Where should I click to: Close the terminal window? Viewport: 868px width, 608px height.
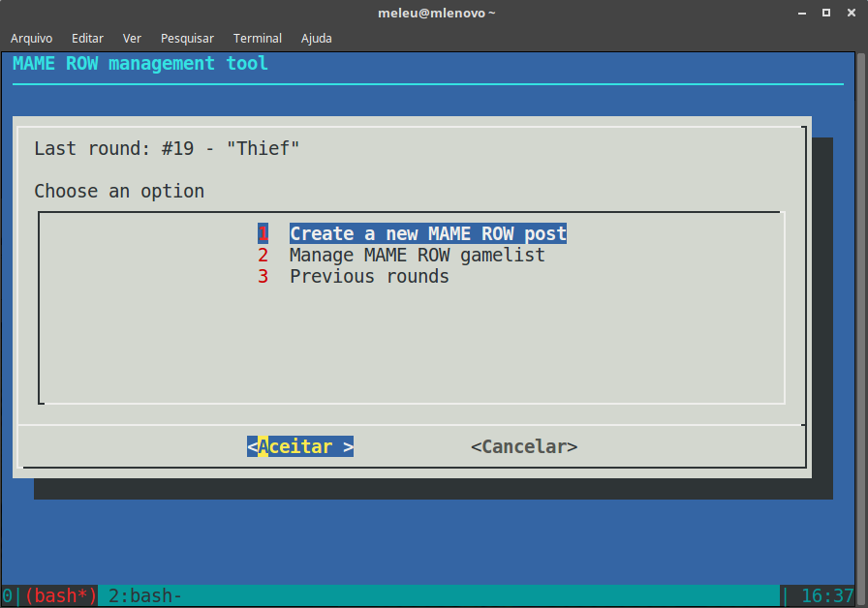[850, 13]
